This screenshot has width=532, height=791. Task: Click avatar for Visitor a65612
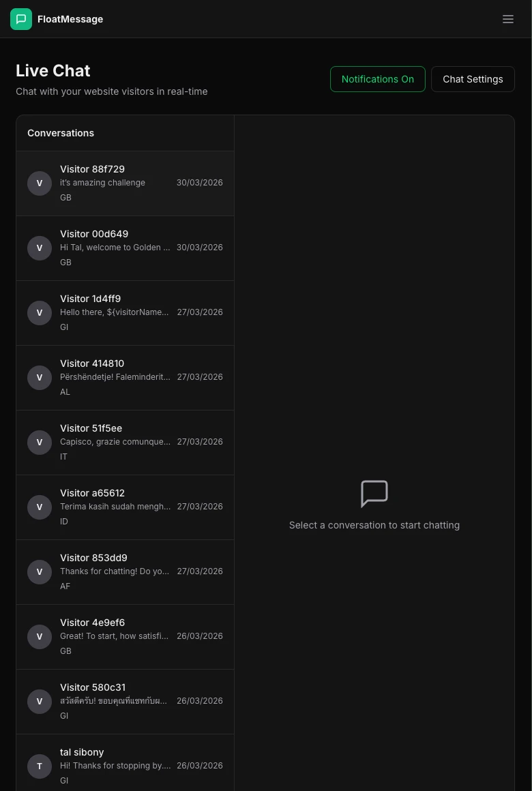point(40,507)
